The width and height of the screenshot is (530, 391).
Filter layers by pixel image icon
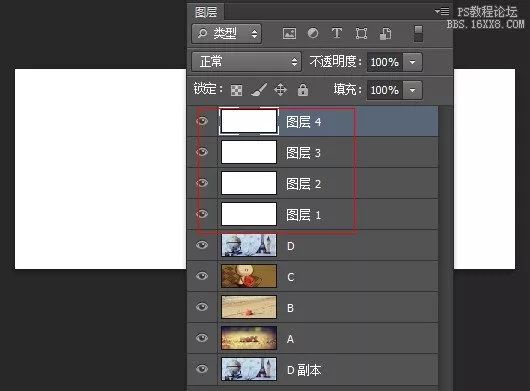[x=289, y=33]
